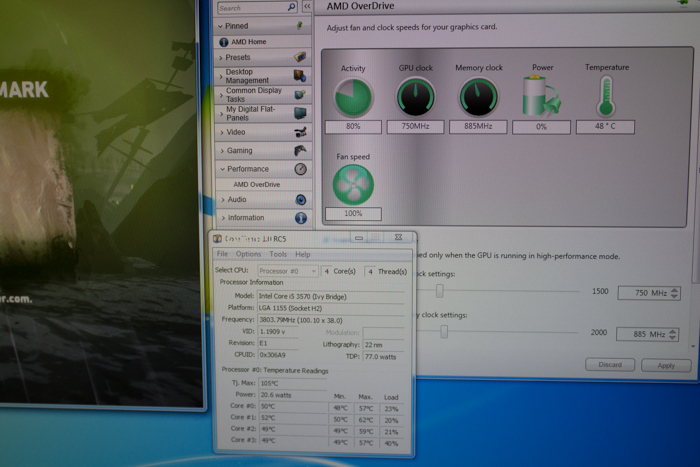Image resolution: width=700 pixels, height=467 pixels.
Task: Click the Fan speed fan icon
Action: click(353, 185)
